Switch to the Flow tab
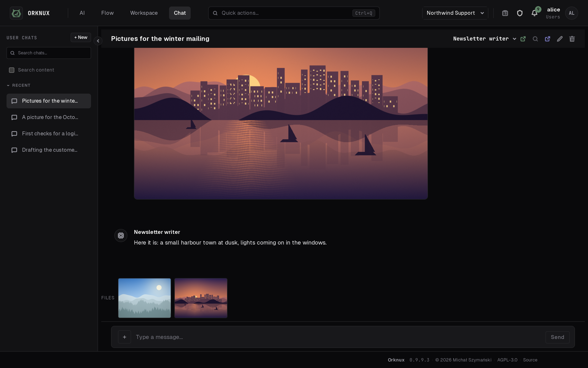The width and height of the screenshot is (588, 368). pos(107,13)
